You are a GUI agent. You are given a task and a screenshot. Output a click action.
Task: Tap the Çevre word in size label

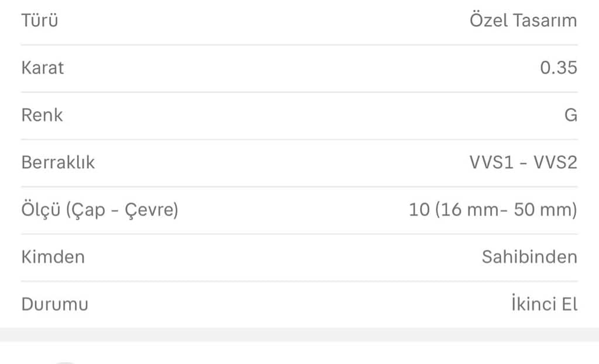149,210
